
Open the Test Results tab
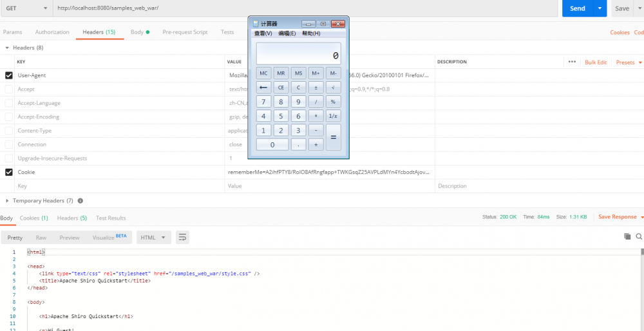tap(111, 218)
